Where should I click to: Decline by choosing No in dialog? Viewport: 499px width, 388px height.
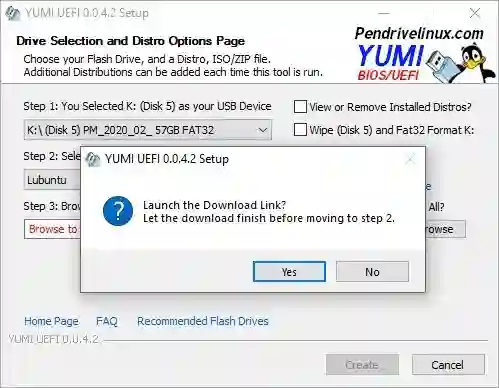pos(372,272)
